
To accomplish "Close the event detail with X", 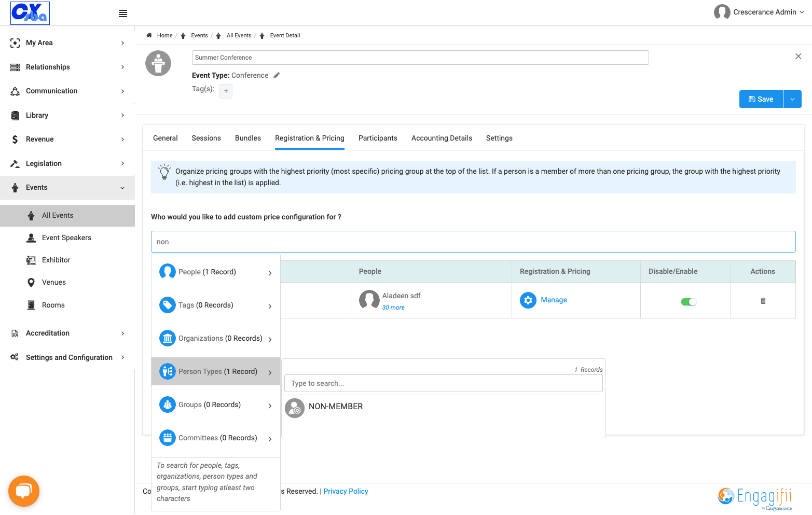I will point(799,56).
